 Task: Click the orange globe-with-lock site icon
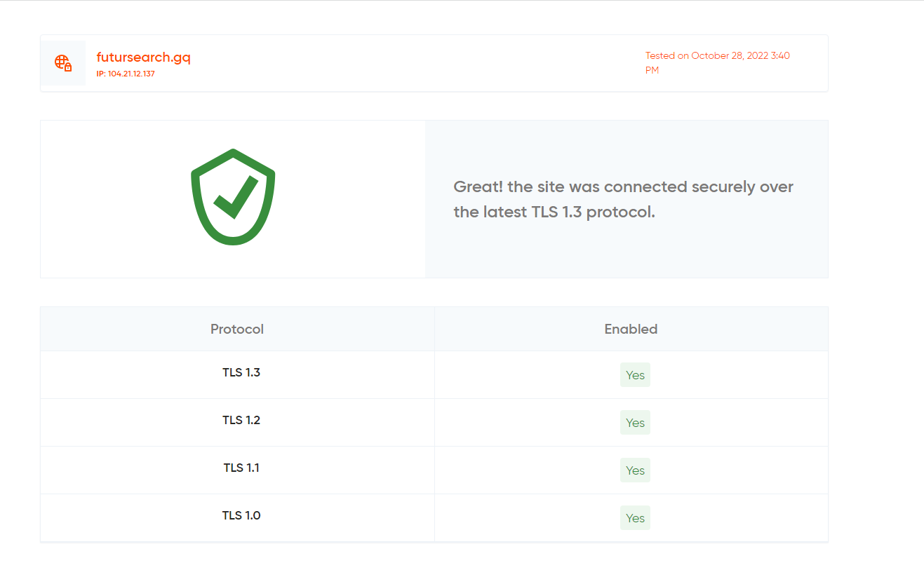[64, 63]
